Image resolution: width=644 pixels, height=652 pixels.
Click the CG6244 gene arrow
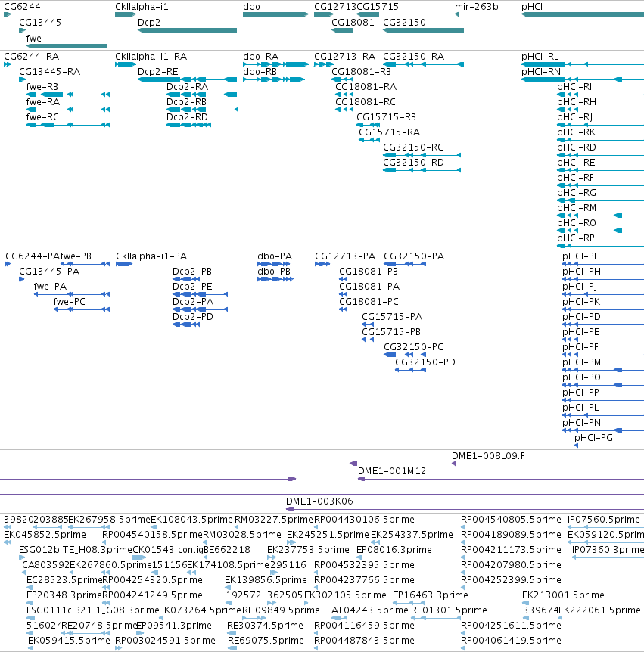[8, 14]
